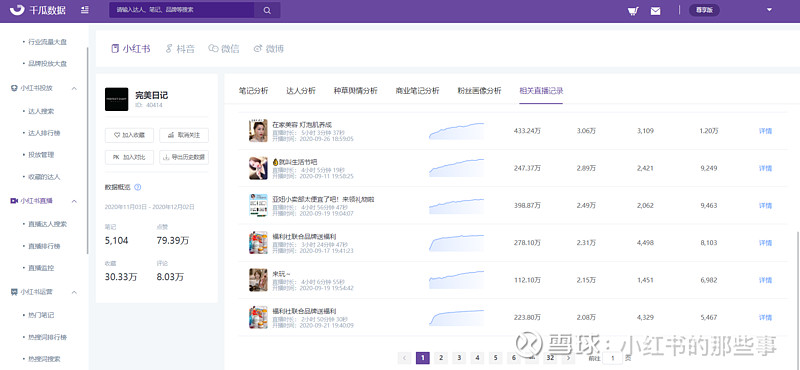This screenshot has height=370, width=800.
Task: Open 热搜词排行榜 in the sidebar
Action: (x=47, y=337)
